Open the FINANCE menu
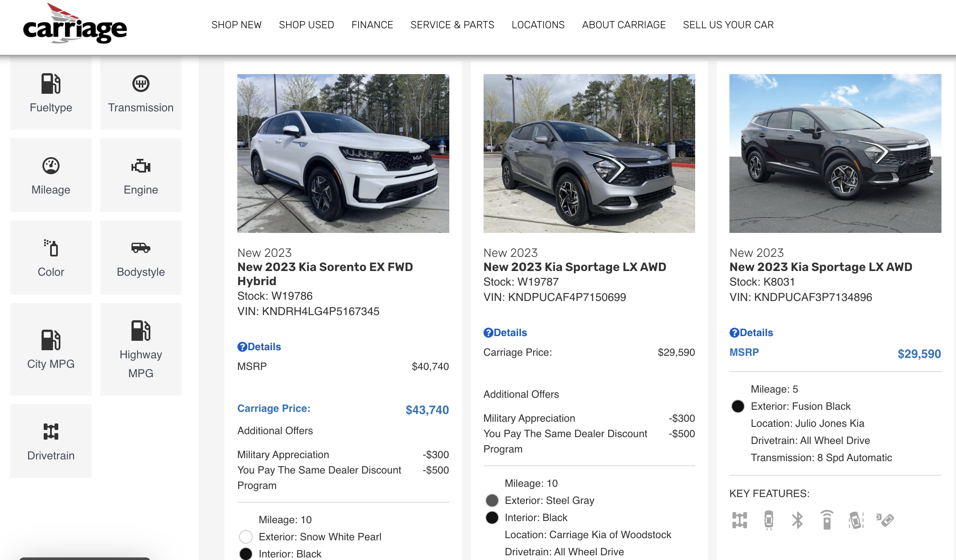Screen dimensions: 956x560 coord(372,25)
